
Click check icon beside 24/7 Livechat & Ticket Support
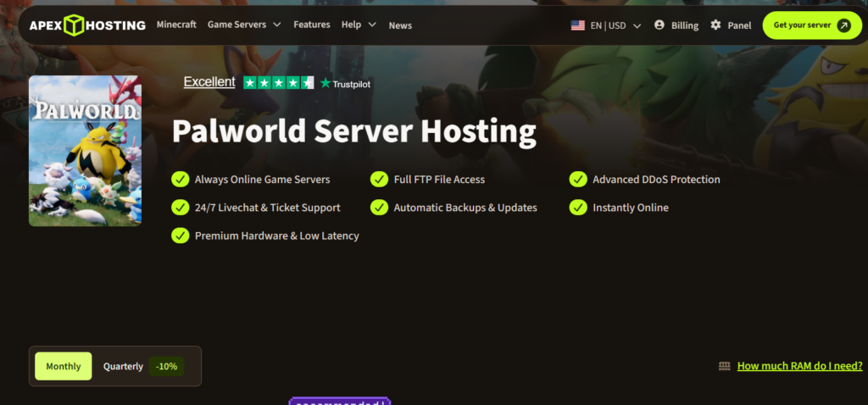coord(180,208)
